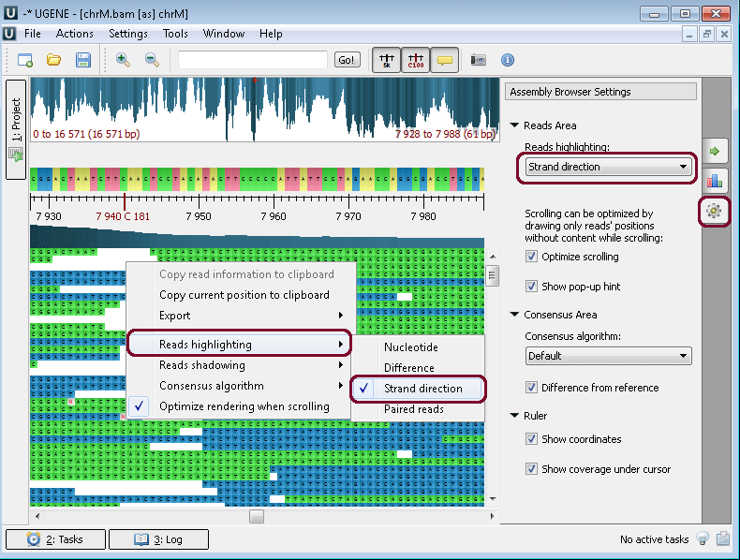Select Paired reads highlighting option
The width and height of the screenshot is (740, 560).
pyautogui.click(x=418, y=409)
